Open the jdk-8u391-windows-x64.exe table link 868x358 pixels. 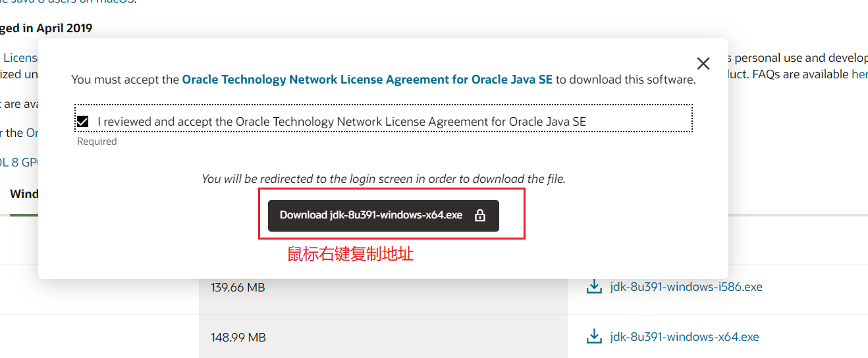point(684,337)
